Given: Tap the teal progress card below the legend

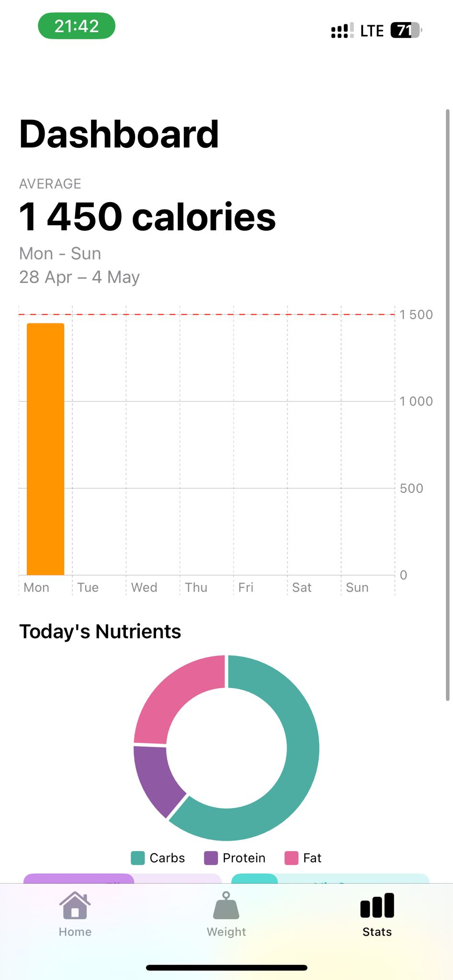Looking at the screenshot, I should pos(330,879).
